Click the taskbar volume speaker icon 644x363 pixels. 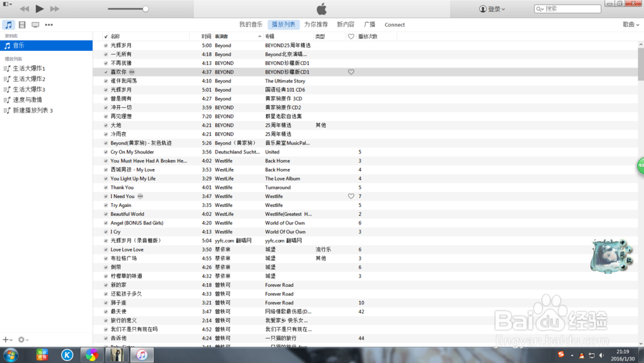tap(601, 355)
